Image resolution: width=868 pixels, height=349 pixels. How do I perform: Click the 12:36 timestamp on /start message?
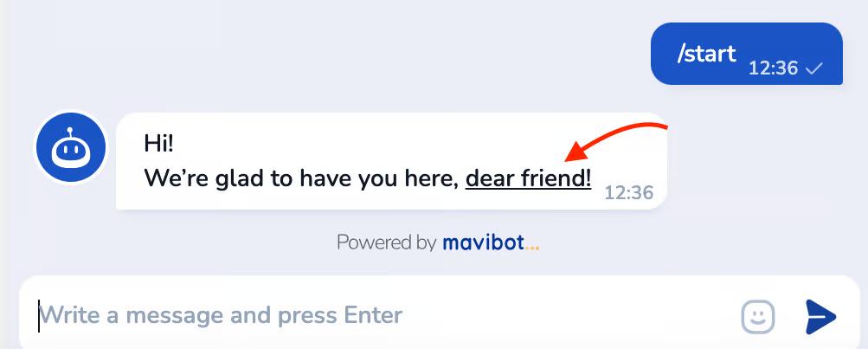[773, 68]
